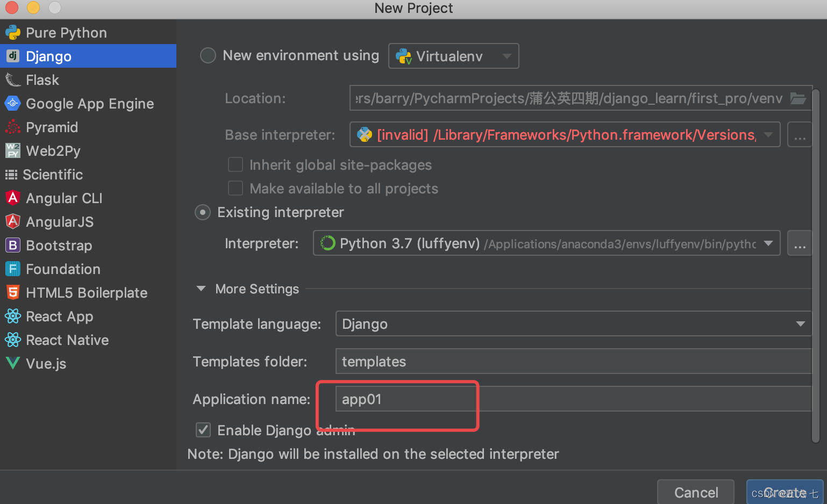Click the Python icon in Base interpreter field
The height and width of the screenshot is (504, 827).
tap(365, 134)
